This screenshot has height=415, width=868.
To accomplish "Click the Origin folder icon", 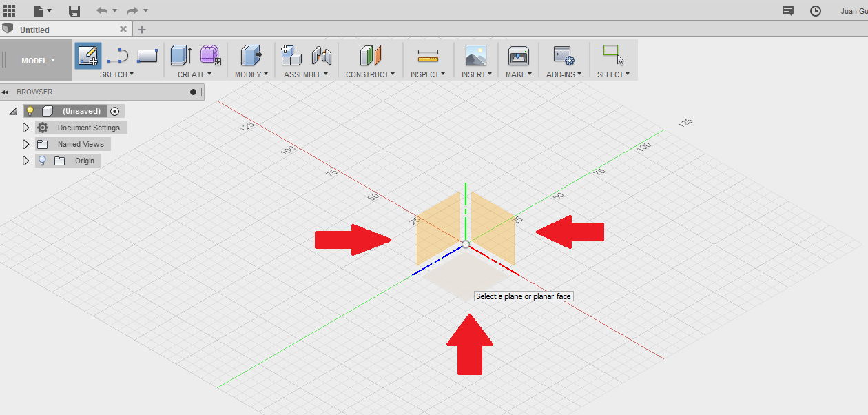I will [x=60, y=161].
